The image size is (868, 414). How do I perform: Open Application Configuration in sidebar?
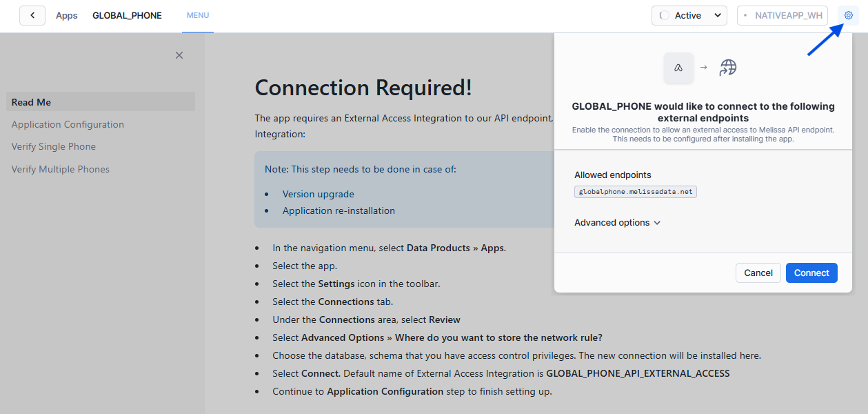click(x=68, y=124)
